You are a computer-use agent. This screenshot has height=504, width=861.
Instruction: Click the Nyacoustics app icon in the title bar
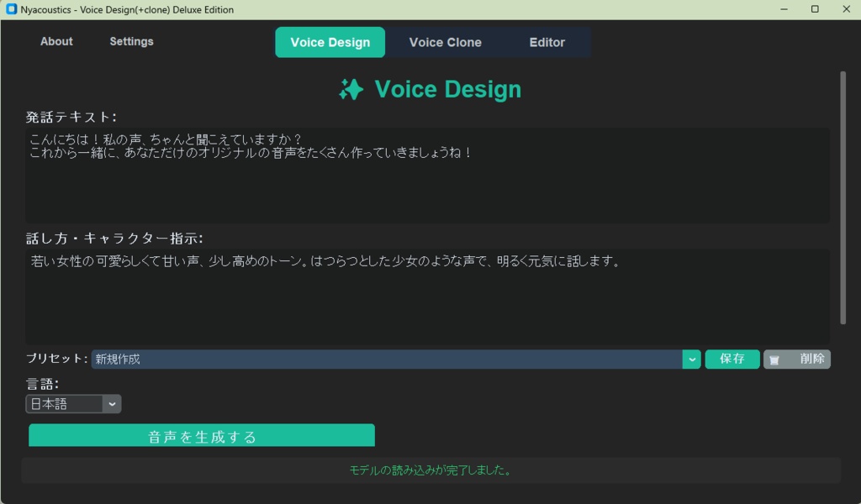coord(12,9)
